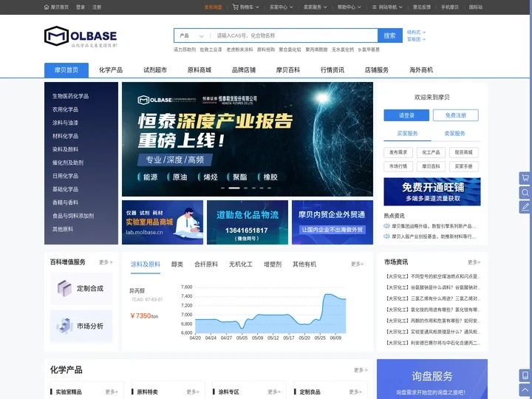The width and height of the screenshot is (532, 399).
Task: Open the 化学产品 nav tab
Action: point(111,70)
